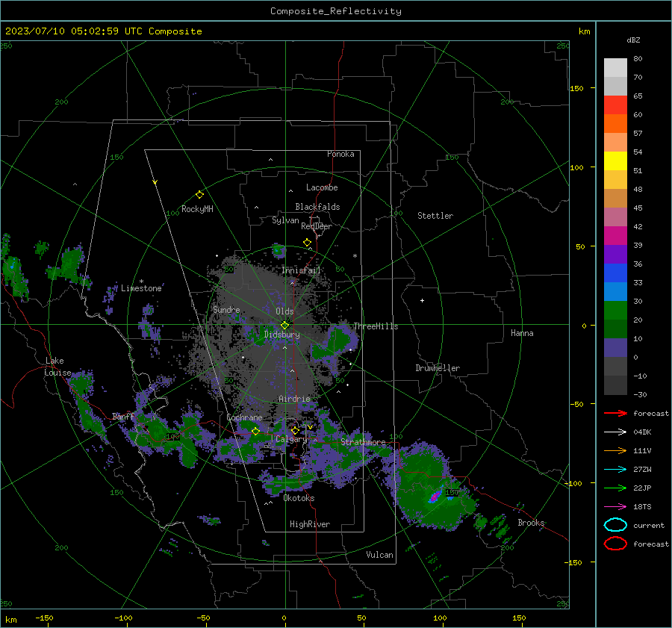Click the magenta storm core southeast of Strathmore

[435, 496]
